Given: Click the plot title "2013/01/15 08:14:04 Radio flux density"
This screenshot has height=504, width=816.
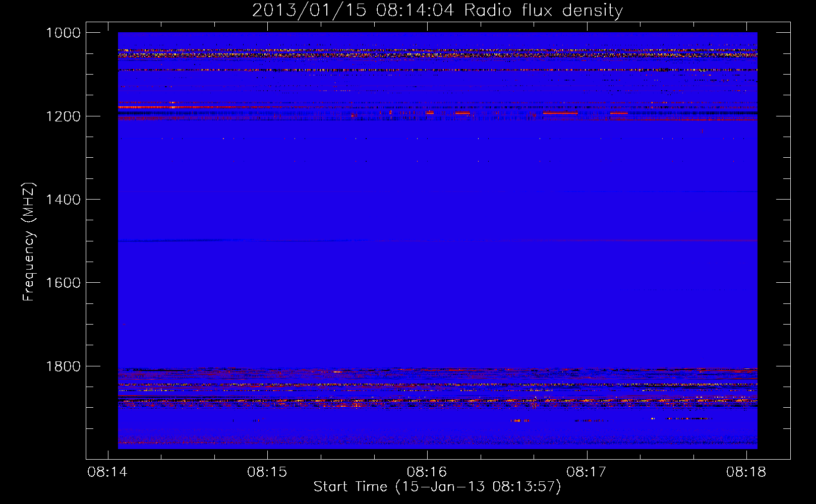Looking at the screenshot, I should 437,11.
